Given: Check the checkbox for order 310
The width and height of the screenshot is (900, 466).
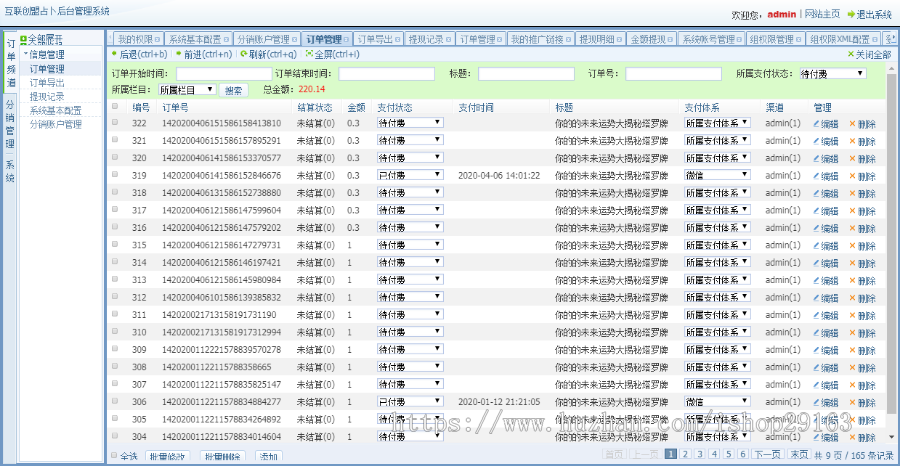Looking at the screenshot, I should click(x=115, y=331).
